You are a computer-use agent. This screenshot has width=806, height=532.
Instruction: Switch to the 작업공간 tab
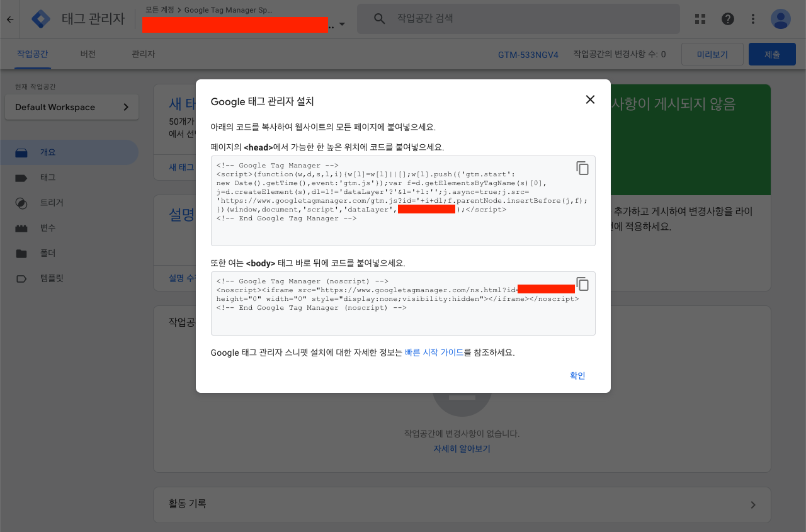click(x=33, y=55)
